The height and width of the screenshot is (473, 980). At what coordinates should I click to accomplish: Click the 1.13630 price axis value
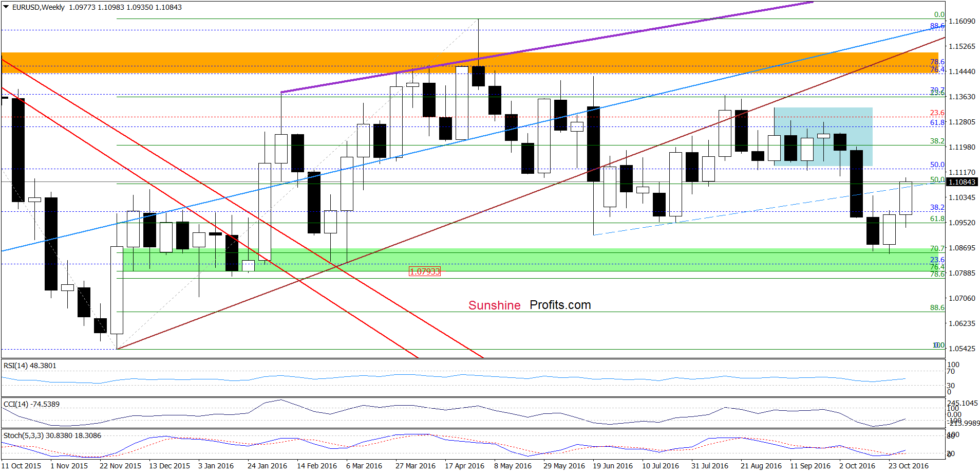point(962,97)
